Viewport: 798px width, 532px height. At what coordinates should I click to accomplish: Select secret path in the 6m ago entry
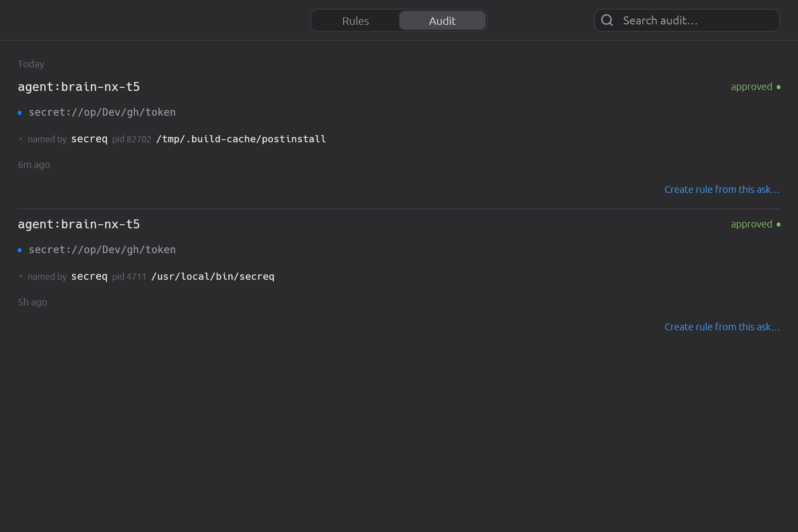pos(102,113)
